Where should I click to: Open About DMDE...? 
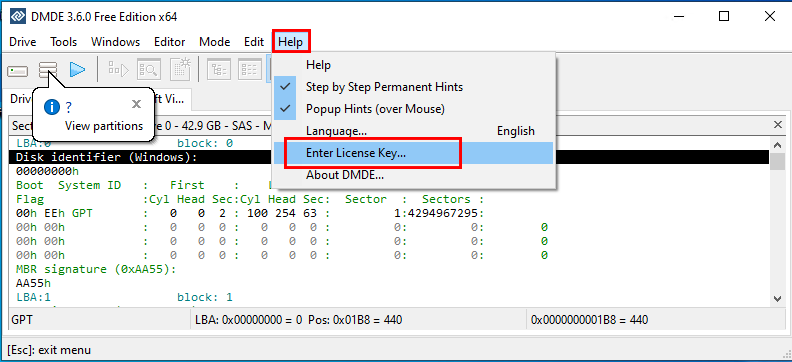(414, 175)
